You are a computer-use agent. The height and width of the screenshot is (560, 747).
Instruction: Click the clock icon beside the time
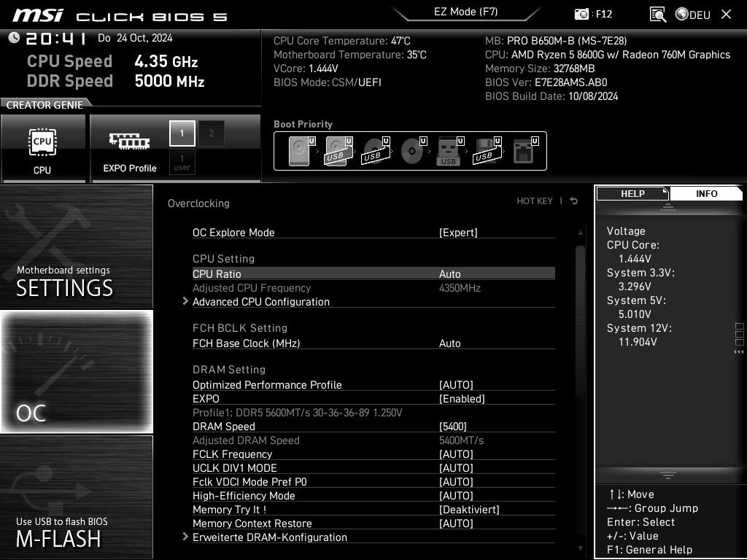click(14, 38)
